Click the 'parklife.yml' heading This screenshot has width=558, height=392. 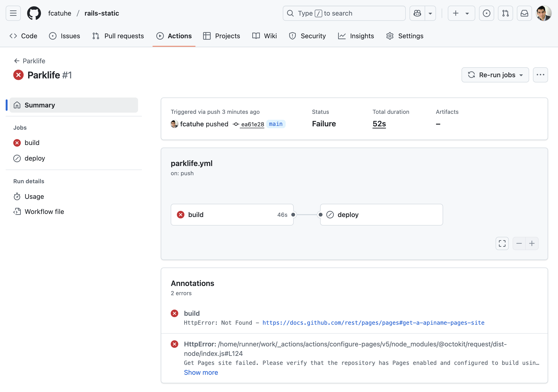[192, 163]
